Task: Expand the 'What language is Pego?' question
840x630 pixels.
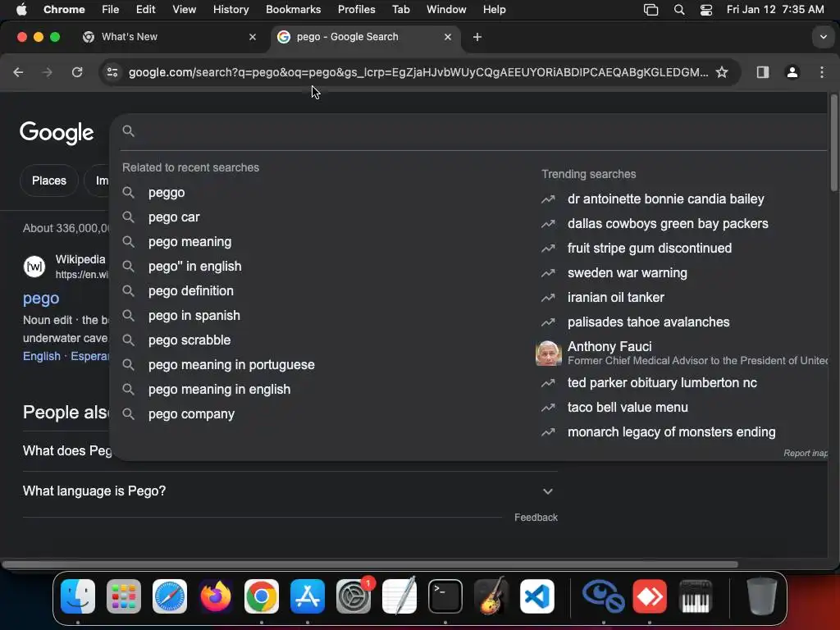Action: 290,491
